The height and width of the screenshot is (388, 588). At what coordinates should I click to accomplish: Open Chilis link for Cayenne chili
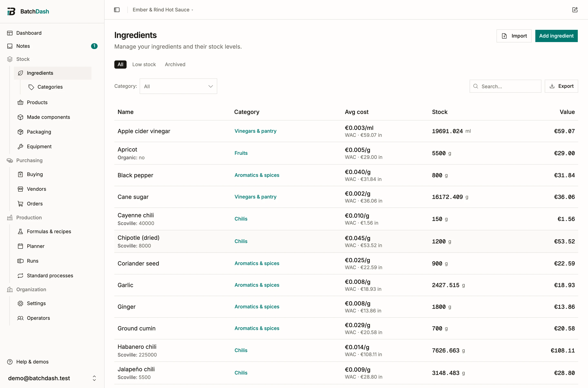pos(241,219)
